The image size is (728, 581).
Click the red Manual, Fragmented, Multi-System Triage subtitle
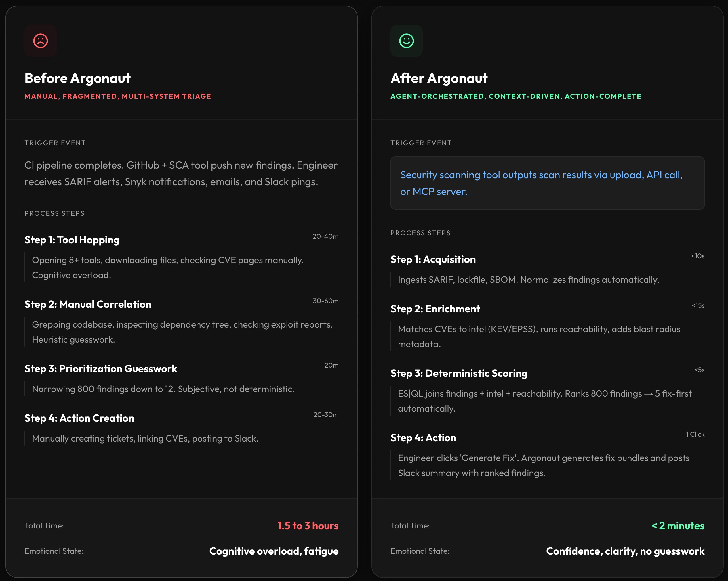(118, 97)
